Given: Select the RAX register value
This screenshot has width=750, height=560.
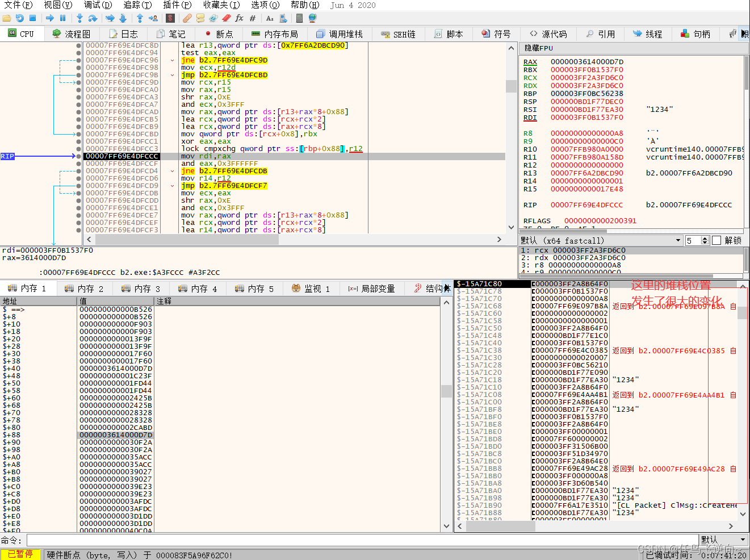Looking at the screenshot, I should click(x=586, y=62).
